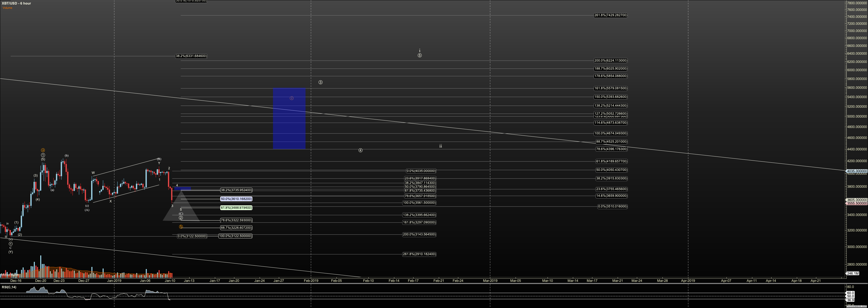Click the 100.0%(3561.500000) extension label
Image resolution: width=868 pixels, height=308 pixels.
(x=419, y=203)
